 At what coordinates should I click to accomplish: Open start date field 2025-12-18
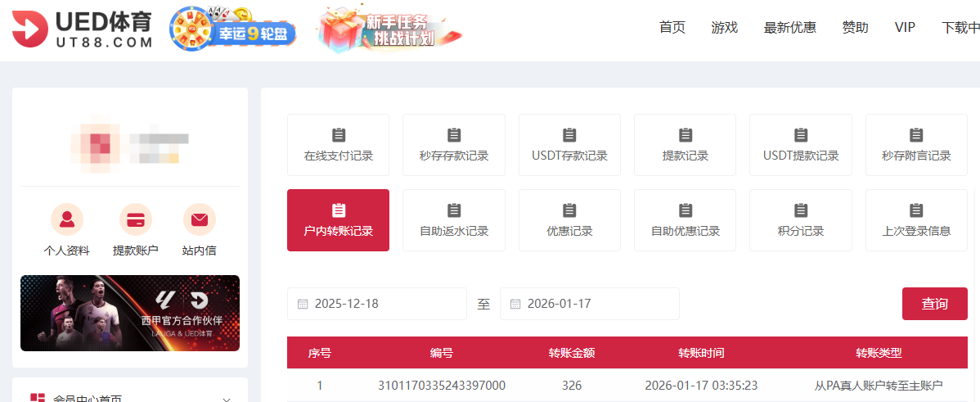tap(377, 304)
